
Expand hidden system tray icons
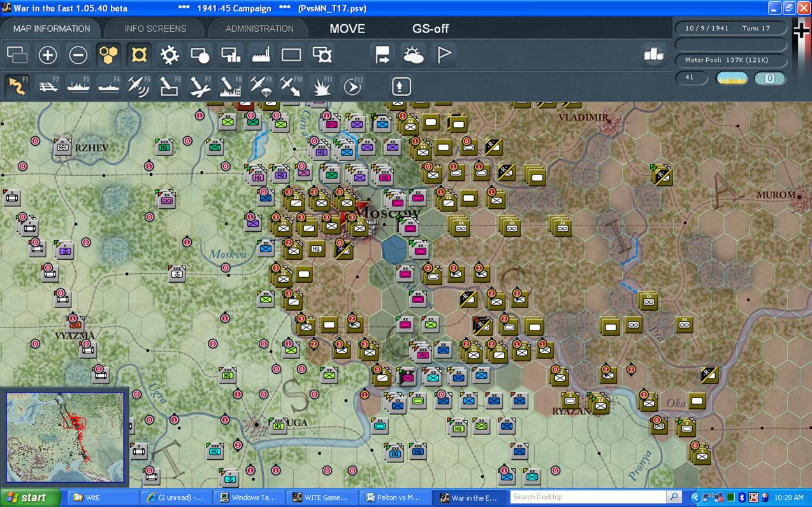[x=695, y=497]
